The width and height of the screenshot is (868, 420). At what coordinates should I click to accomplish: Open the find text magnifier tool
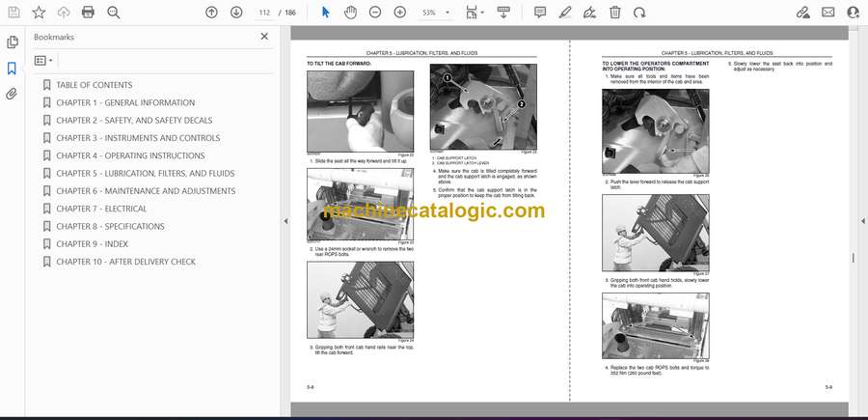pyautogui.click(x=114, y=13)
